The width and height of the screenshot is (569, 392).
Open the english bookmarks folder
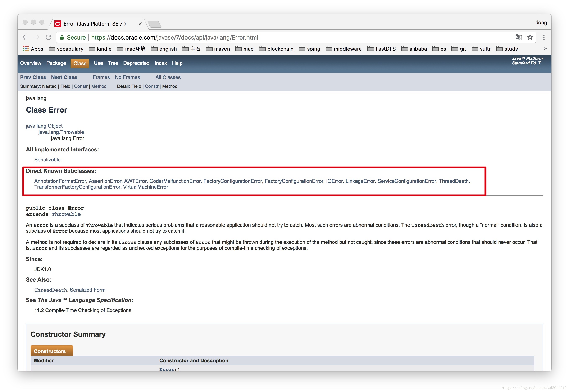164,49
